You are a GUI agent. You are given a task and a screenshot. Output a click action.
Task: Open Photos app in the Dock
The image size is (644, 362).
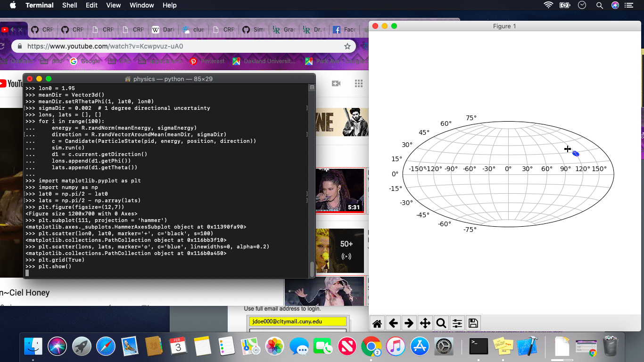tap(274, 347)
